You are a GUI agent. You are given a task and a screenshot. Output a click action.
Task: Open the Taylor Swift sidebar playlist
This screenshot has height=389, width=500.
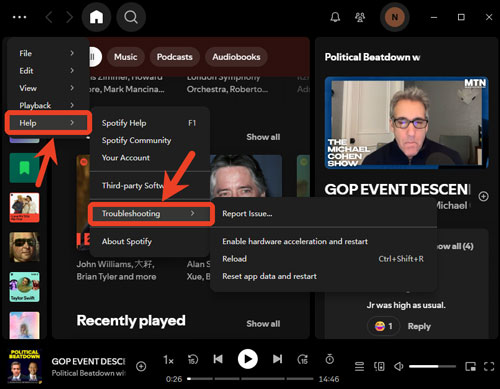coord(24,287)
